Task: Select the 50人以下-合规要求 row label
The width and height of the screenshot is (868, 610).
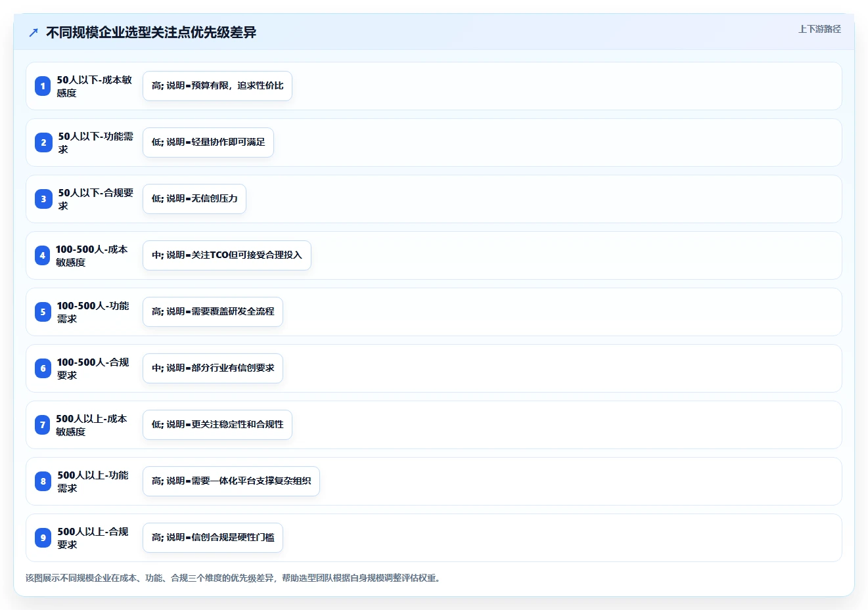Action: click(x=95, y=199)
